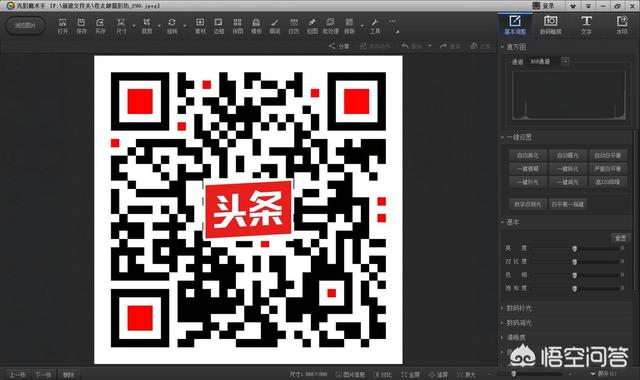This screenshot has height=380, width=640.
Task: Click the 饱和度 (Saturation) slider handle
Action: click(574, 288)
